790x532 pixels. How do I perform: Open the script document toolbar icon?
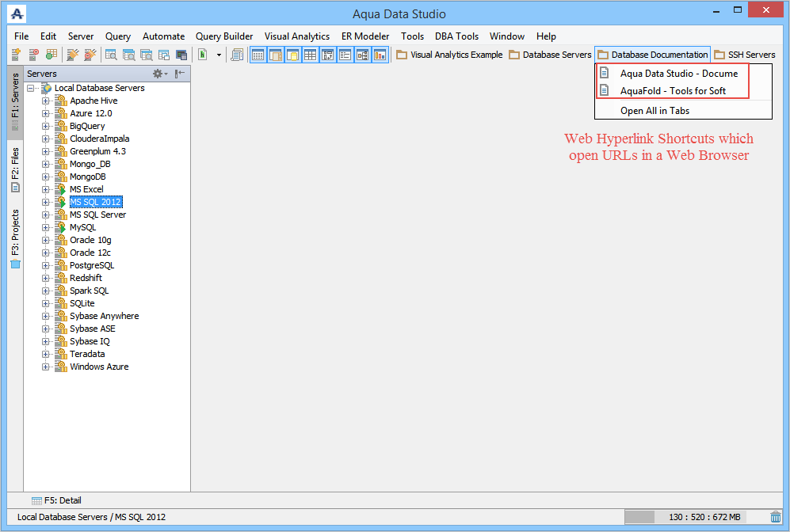[x=237, y=55]
